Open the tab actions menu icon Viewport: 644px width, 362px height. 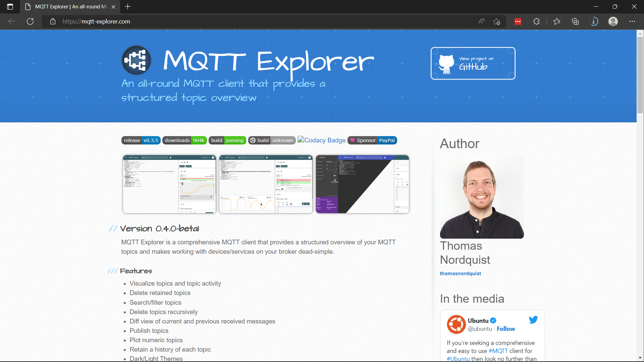click(x=10, y=7)
